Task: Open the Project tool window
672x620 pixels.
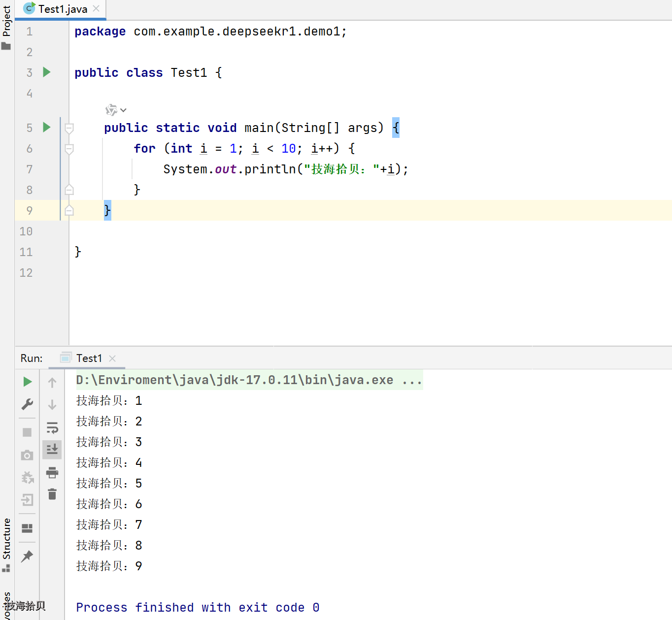Action: pyautogui.click(x=7, y=21)
